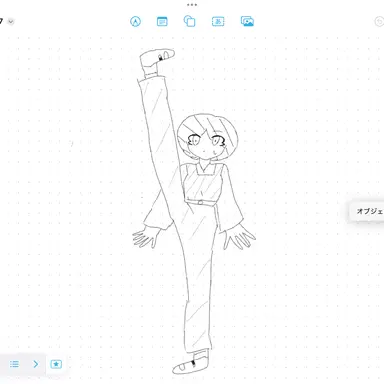The height and width of the screenshot is (384, 384).
Task: Insert photo or media
Action: 247,21
